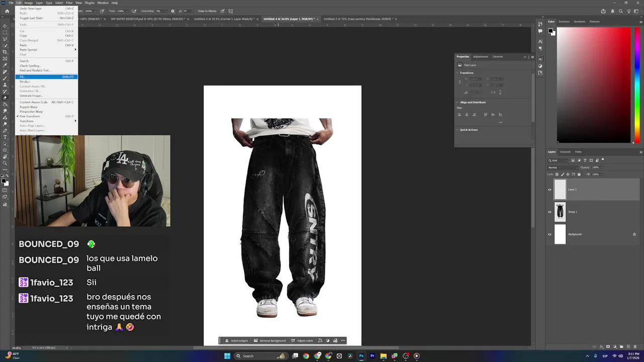Viewport: 644px width, 362px height.
Task: Hide the Group 1 layer visibility
Action: 549,212
